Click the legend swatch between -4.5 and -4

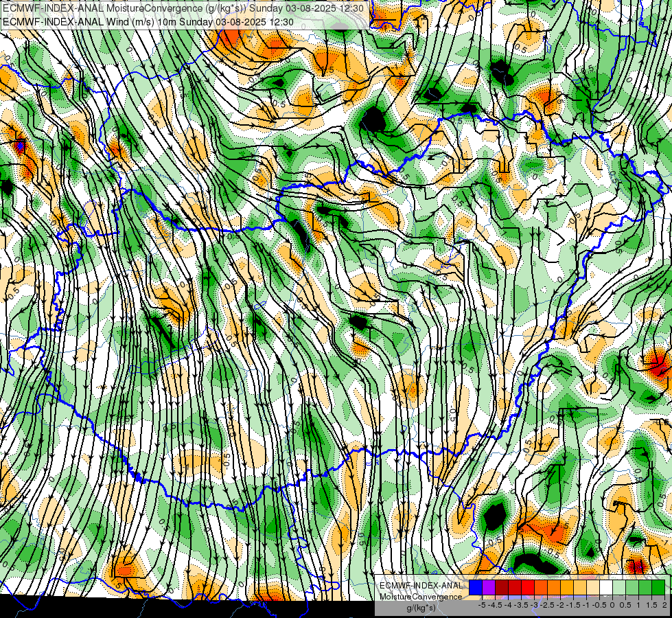pyautogui.click(x=502, y=588)
